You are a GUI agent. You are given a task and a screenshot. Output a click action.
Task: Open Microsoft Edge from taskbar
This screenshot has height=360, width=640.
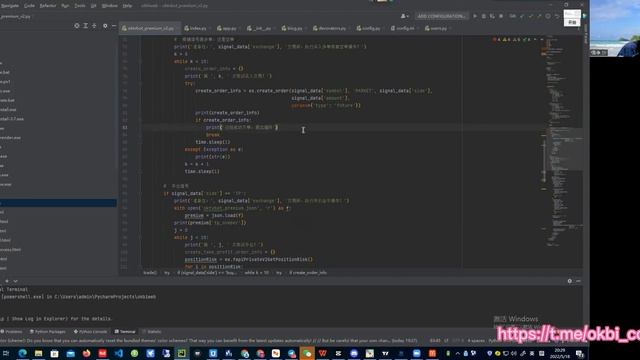pyautogui.click(x=22, y=353)
